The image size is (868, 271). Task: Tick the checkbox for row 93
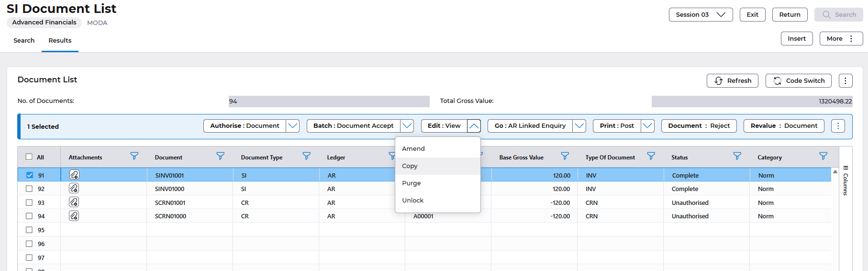point(29,203)
